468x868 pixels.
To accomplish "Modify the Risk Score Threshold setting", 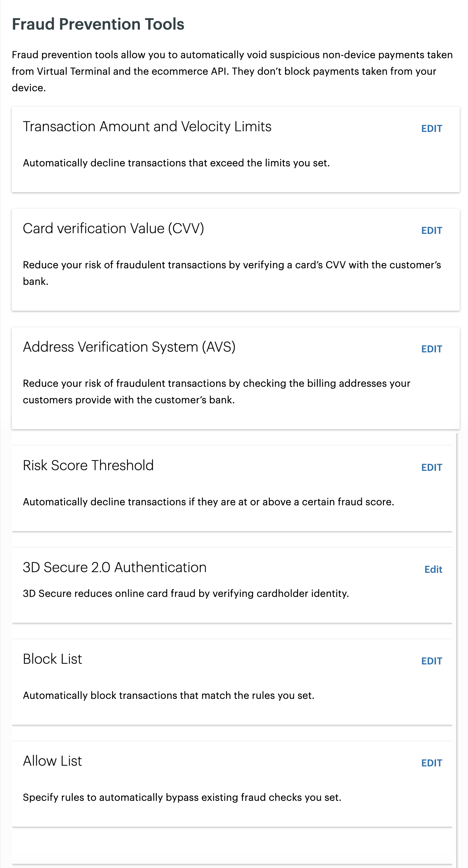I will pos(431,467).
